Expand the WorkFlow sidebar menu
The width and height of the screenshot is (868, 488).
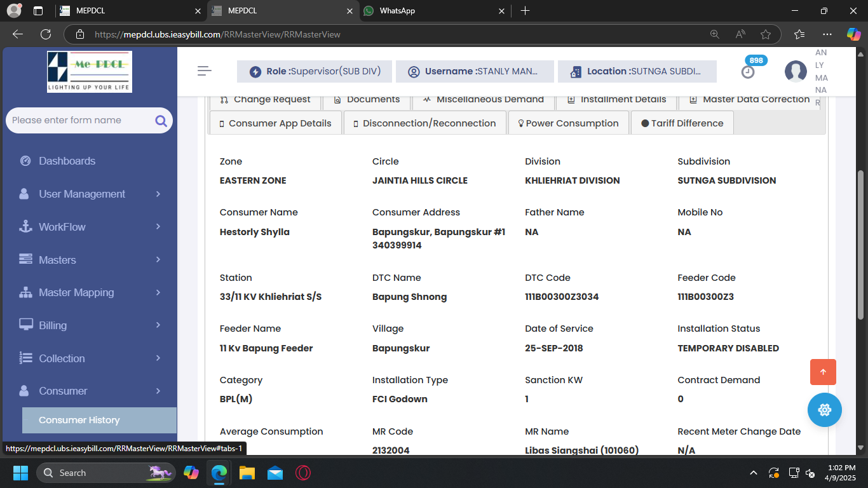tap(90, 227)
